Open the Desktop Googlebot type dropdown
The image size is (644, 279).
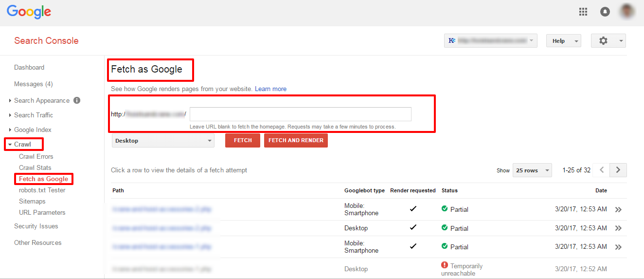[163, 141]
